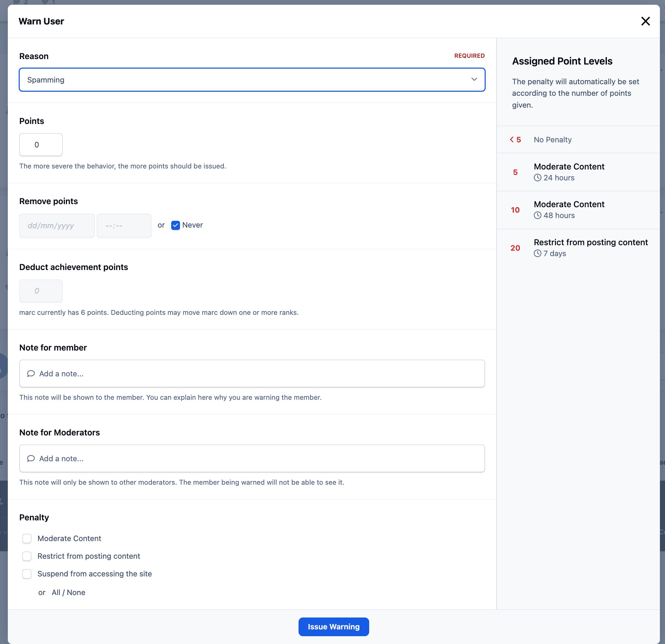Select the None penalties link
This screenshot has height=644, width=665.
click(x=76, y=592)
